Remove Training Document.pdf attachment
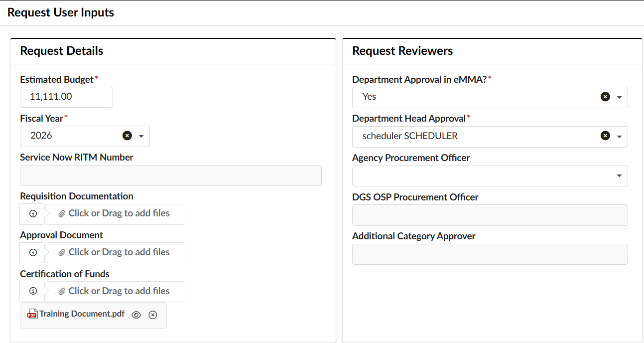 coord(153,315)
